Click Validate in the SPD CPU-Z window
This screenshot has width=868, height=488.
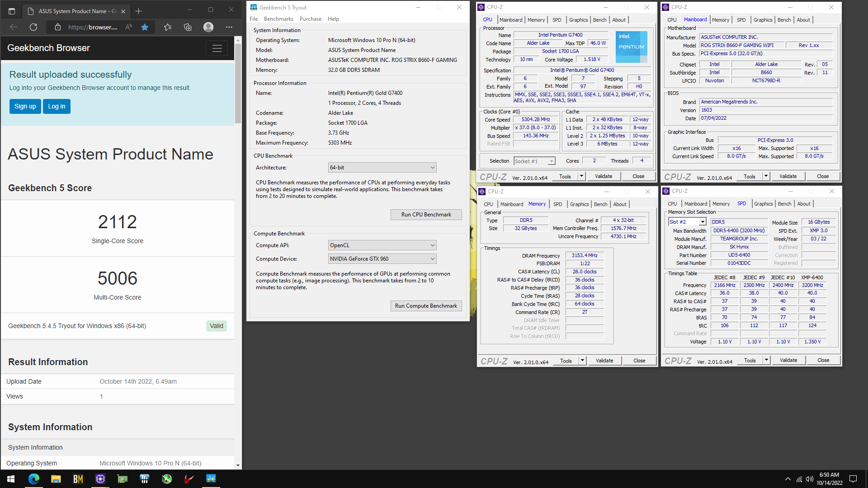click(x=788, y=360)
